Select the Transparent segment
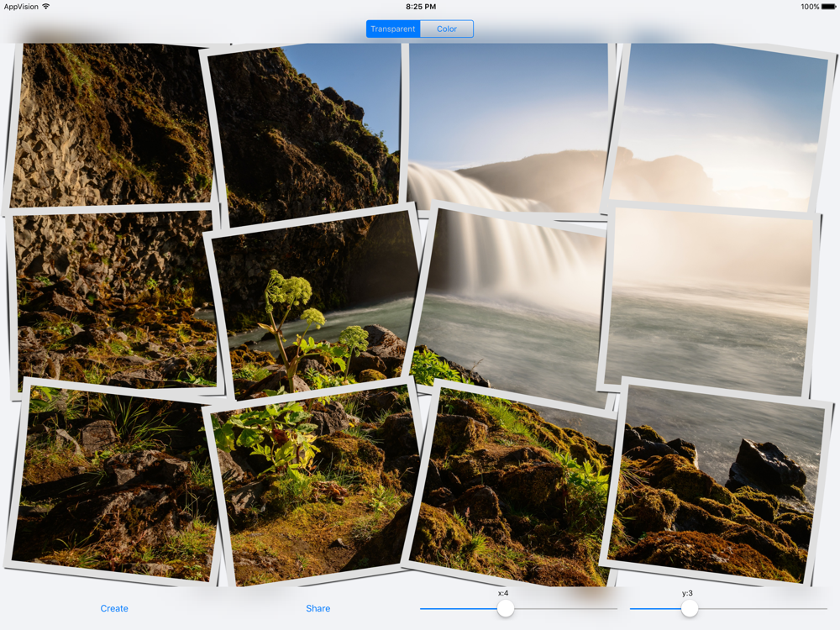Screen dimensions: 840x630 (393, 29)
